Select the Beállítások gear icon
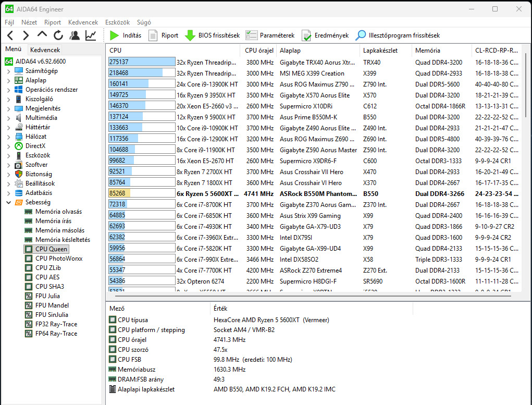Screen dimensions: 532x405 (19, 183)
